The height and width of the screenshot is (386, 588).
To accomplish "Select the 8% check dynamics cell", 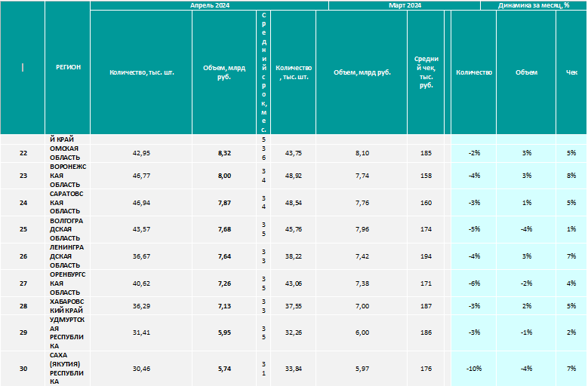I will click(x=571, y=176).
